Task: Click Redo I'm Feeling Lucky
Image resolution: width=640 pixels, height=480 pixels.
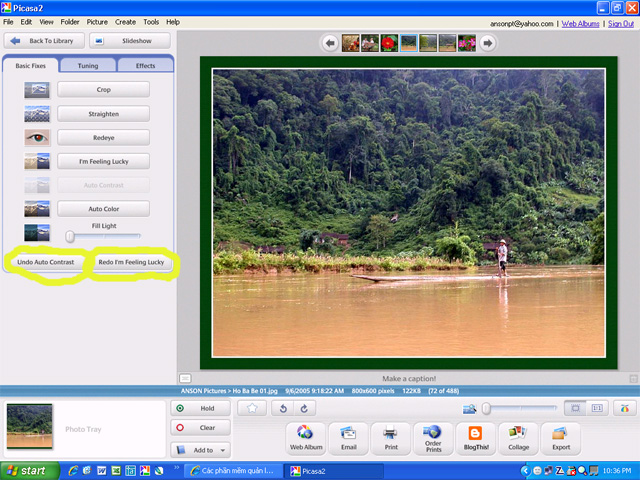Action: (x=131, y=262)
